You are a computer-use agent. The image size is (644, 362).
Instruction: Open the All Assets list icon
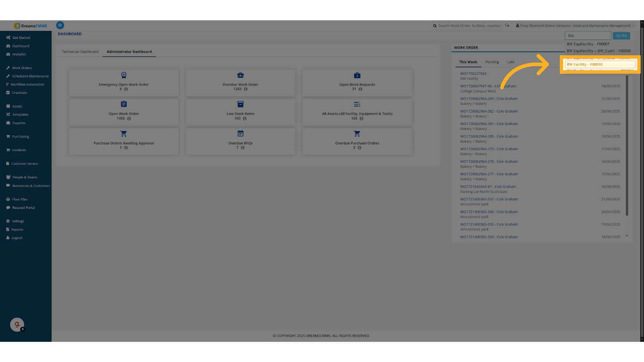tap(357, 104)
